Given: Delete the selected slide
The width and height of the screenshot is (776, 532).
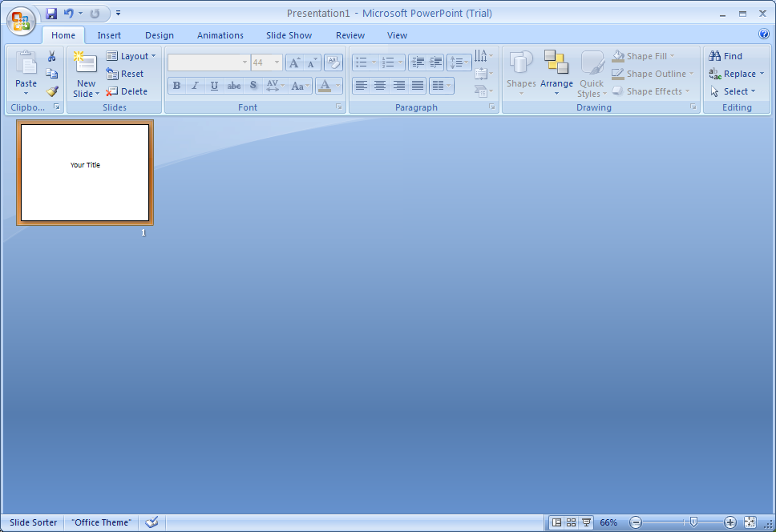Looking at the screenshot, I should tap(127, 91).
